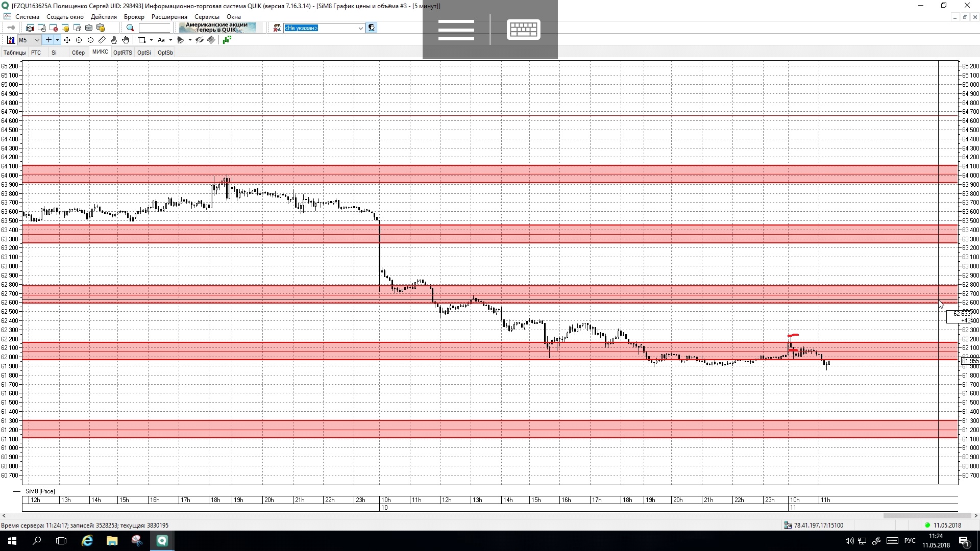
Task: Toggle the crosshair cursor mode button
Action: coord(48,40)
